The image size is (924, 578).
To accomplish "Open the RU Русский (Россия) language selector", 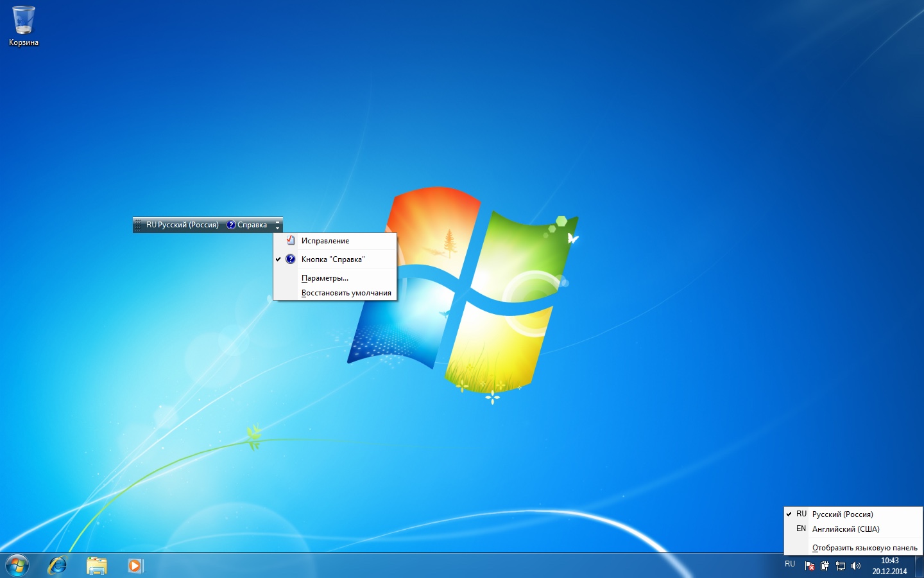I will click(x=182, y=225).
